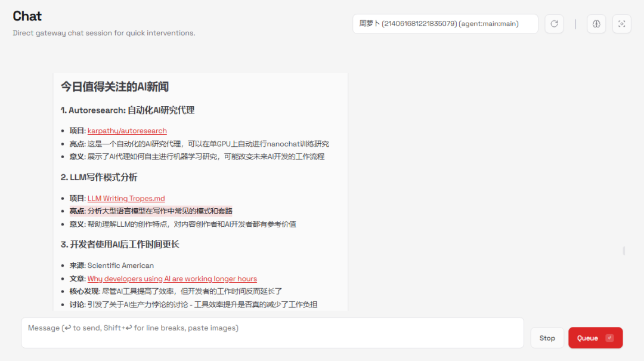Click the heading 1. Autoresearch: 自动化AI研究代理
644x361 pixels.
tap(128, 110)
